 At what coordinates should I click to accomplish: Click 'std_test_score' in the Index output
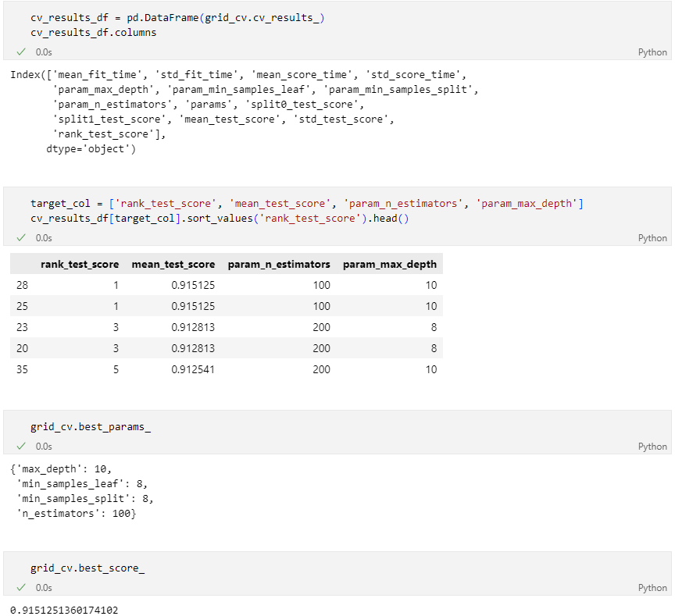(341, 119)
